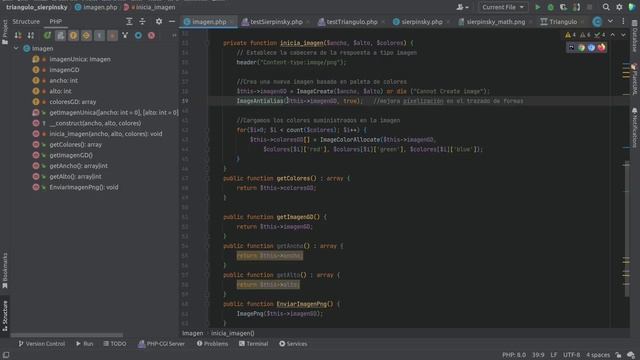Open file in Firefox browser icon
The height and width of the screenshot is (360, 640).
[x=601, y=48]
